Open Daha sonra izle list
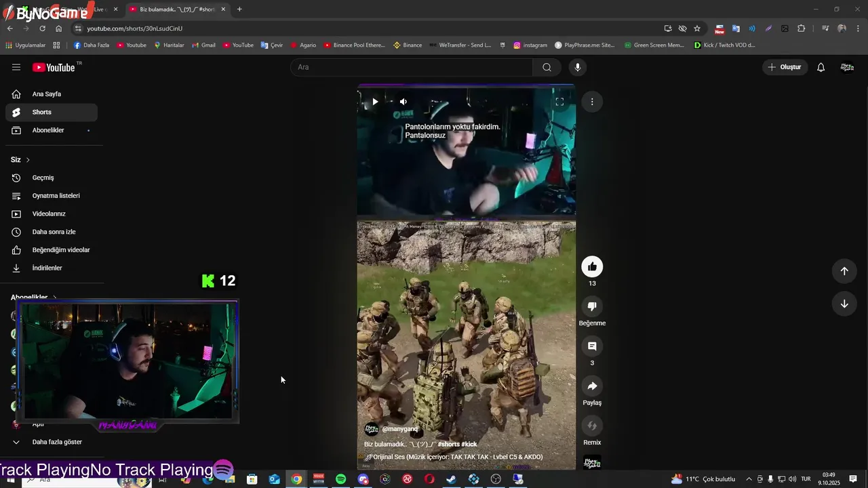 point(52,232)
